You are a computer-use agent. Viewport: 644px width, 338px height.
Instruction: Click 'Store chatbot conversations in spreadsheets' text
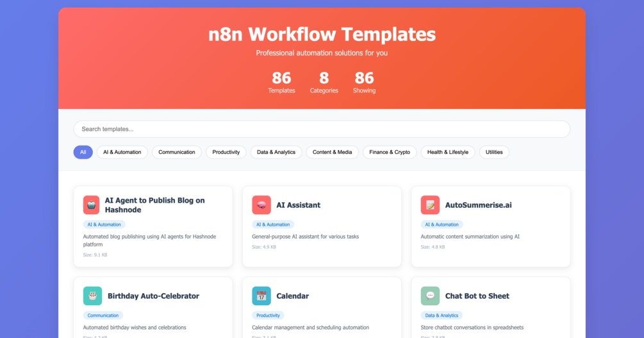[472, 327]
